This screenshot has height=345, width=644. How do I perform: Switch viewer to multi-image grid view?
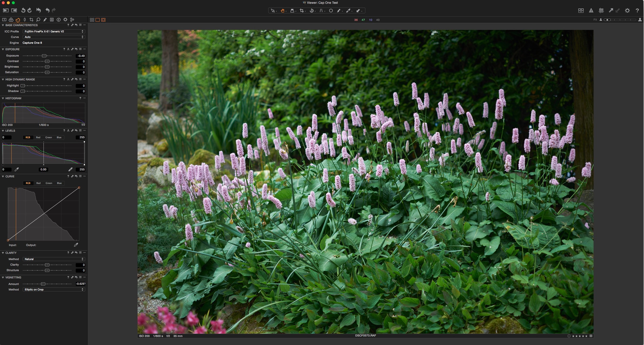[x=92, y=20]
